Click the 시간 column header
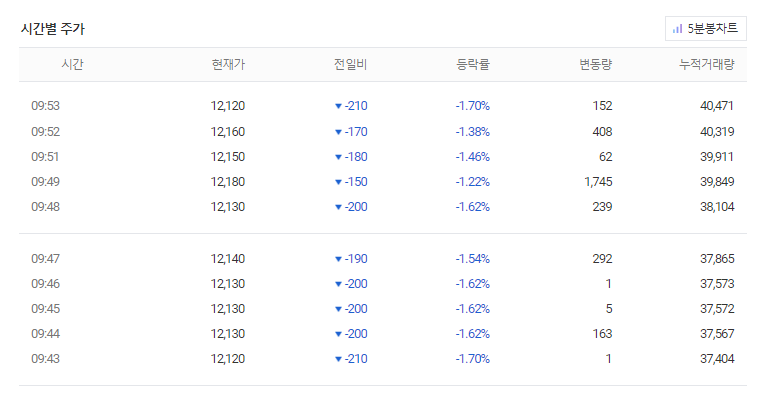The image size is (758, 399). click(x=73, y=64)
